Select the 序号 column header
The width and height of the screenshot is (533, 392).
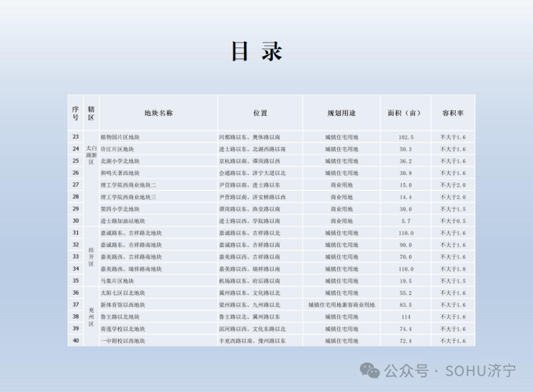76,113
